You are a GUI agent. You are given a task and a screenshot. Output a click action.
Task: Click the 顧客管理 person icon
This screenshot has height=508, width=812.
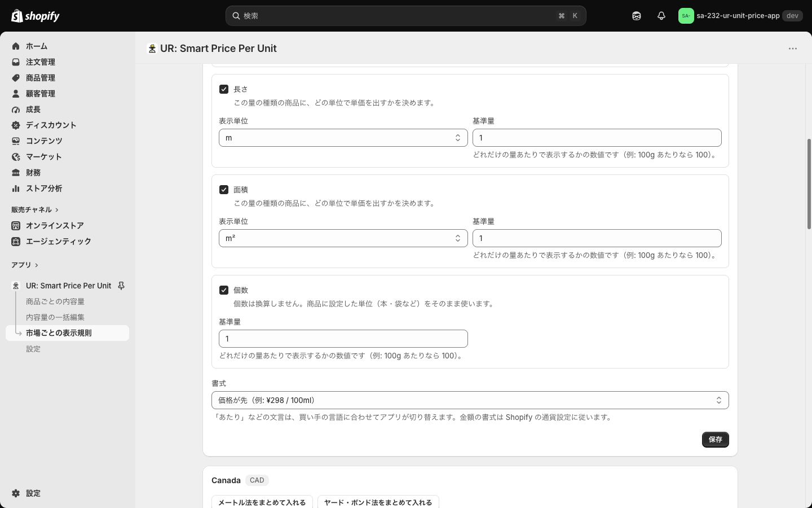click(x=16, y=94)
